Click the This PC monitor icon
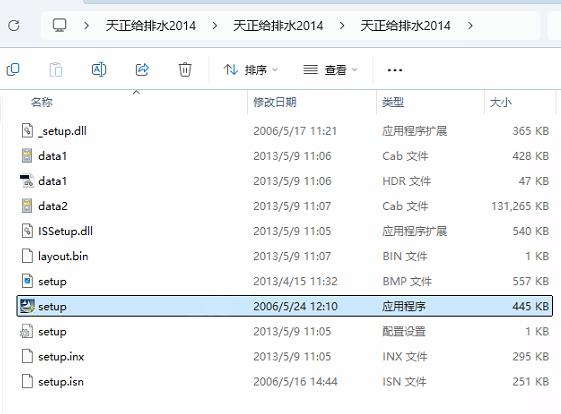Image resolution: width=561 pixels, height=414 pixels. (x=59, y=25)
